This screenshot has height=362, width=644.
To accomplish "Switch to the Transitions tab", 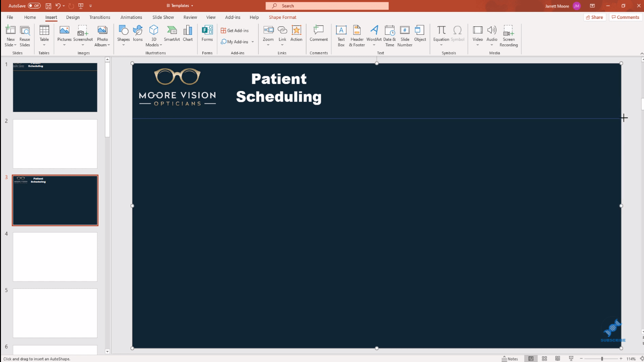I will pyautogui.click(x=99, y=17).
